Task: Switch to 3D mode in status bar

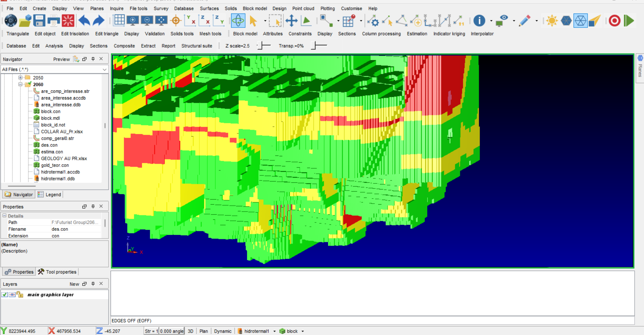Action: click(190, 331)
